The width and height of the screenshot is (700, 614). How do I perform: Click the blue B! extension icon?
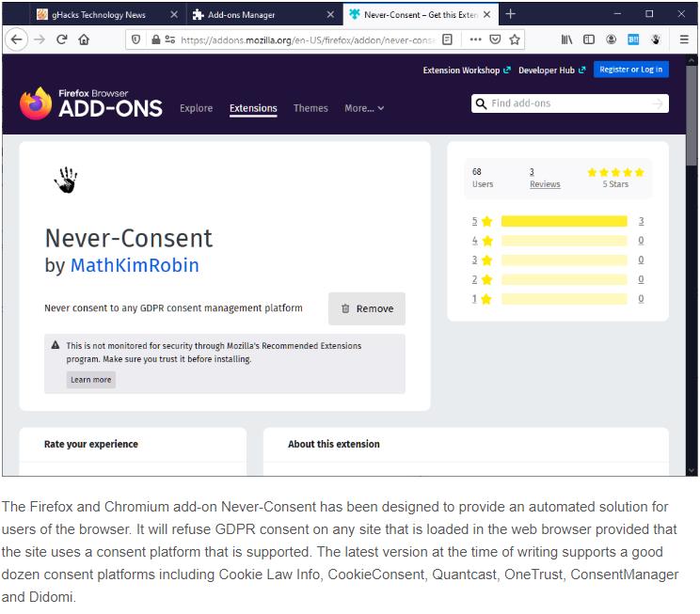[x=633, y=39]
